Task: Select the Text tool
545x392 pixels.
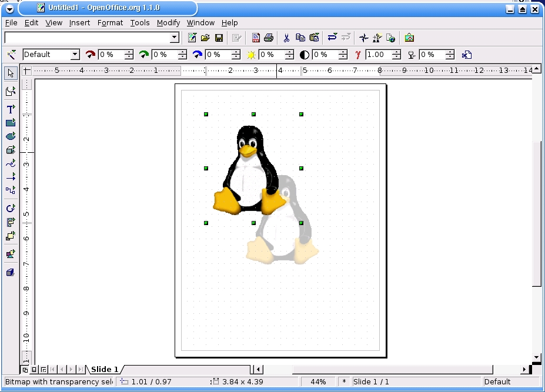Action: (x=10, y=109)
